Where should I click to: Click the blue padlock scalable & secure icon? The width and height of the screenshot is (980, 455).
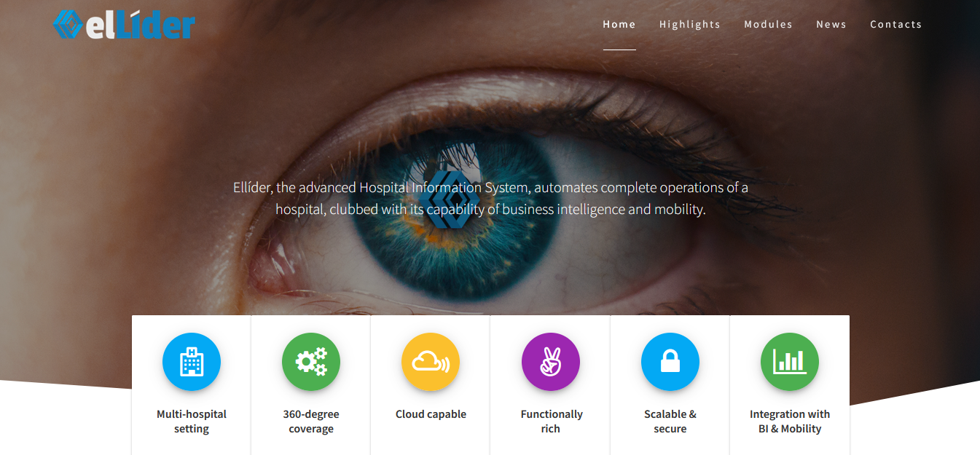pos(670,362)
